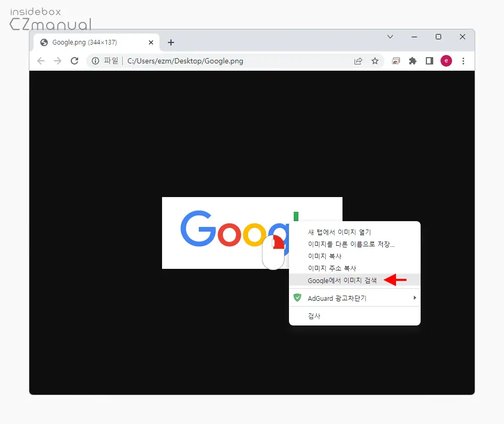Choose '새 탭에서 이미지 열기' from context menu
The height and width of the screenshot is (424, 504).
tap(355, 232)
